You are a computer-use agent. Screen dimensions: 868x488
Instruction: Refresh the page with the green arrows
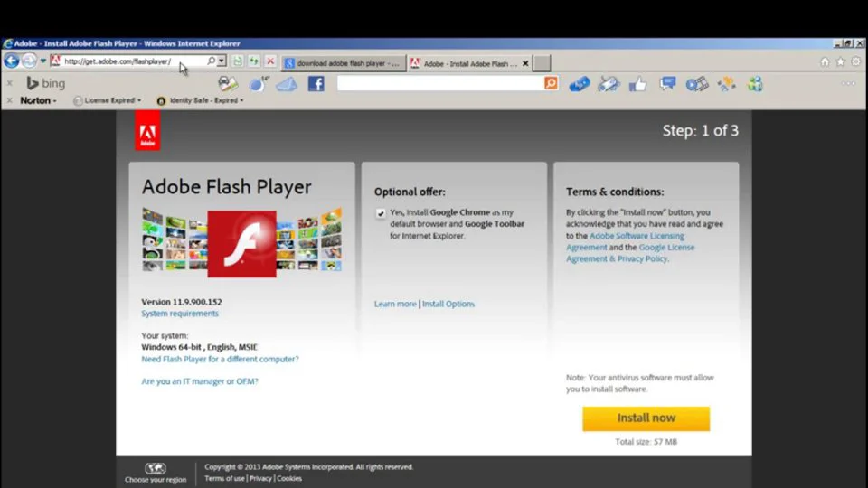point(254,61)
